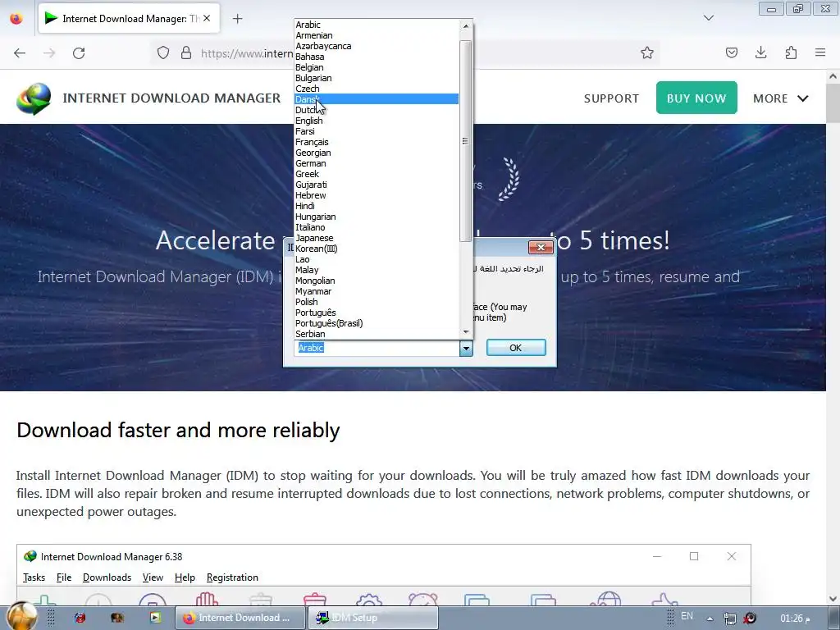The width and height of the screenshot is (840, 630).
Task: Reload the page in Firefox
Action: tap(79, 53)
